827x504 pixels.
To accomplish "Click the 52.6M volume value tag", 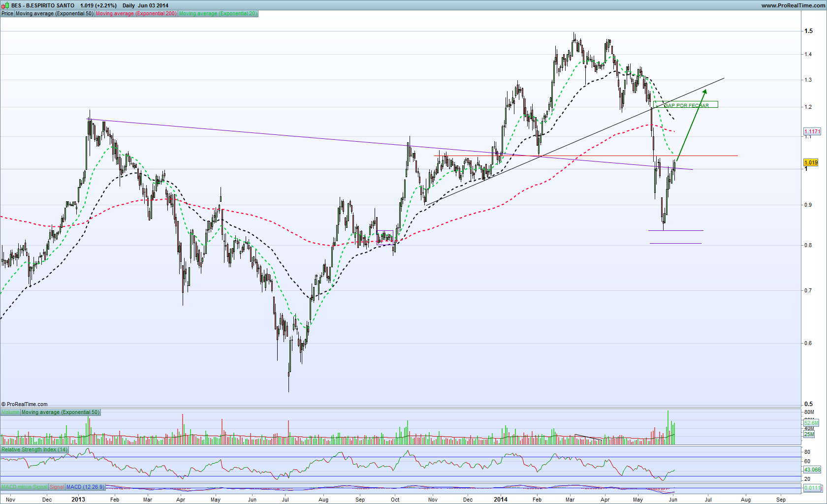I will click(811, 423).
